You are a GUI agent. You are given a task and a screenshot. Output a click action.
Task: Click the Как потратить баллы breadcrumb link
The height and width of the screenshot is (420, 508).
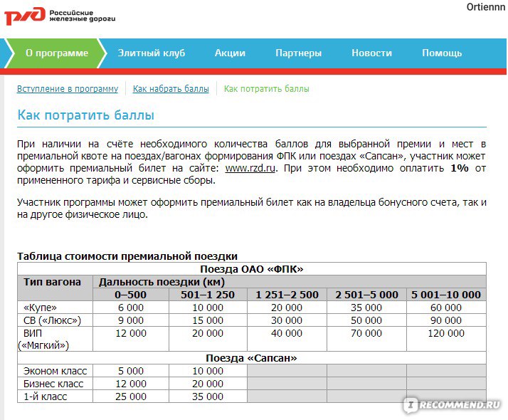[266, 89]
